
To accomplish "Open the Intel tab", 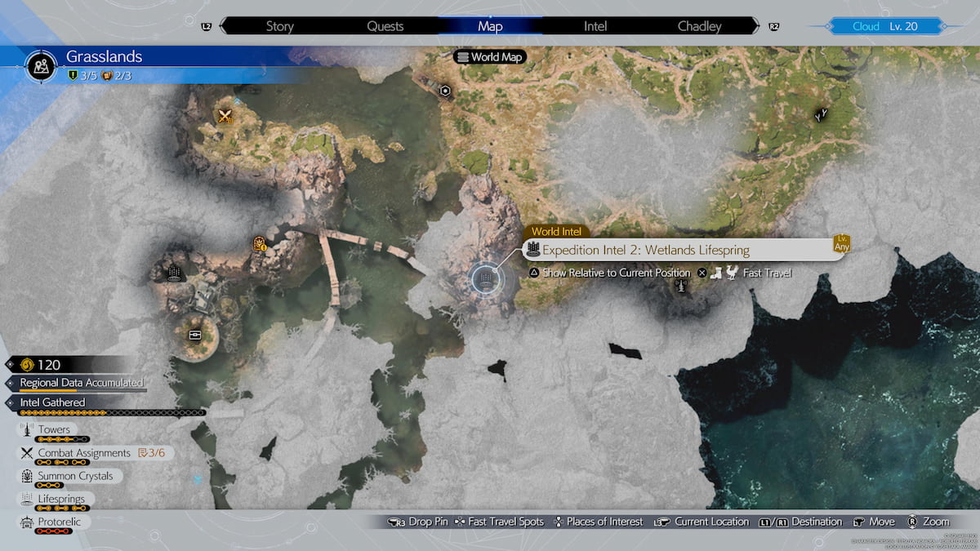I will [595, 26].
